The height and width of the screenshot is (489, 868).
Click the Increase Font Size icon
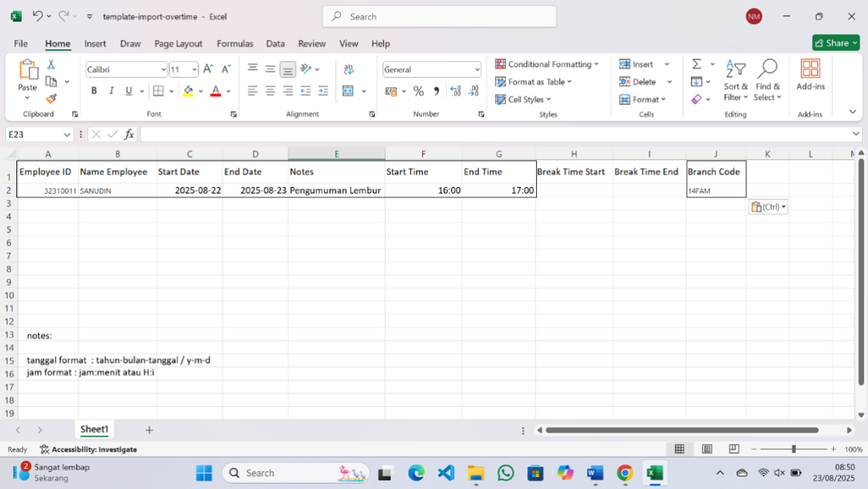coord(208,69)
